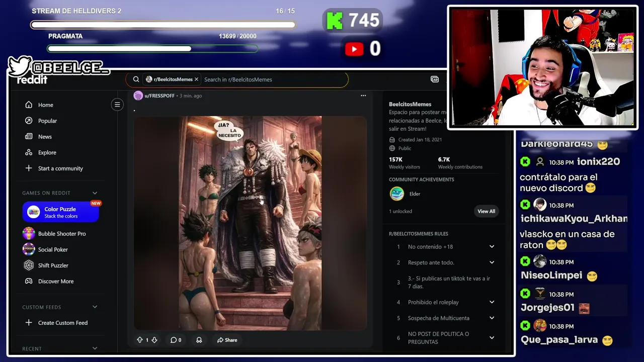Click the streamer webcam feed
The width and height of the screenshot is (644, 362).
pos(543,67)
